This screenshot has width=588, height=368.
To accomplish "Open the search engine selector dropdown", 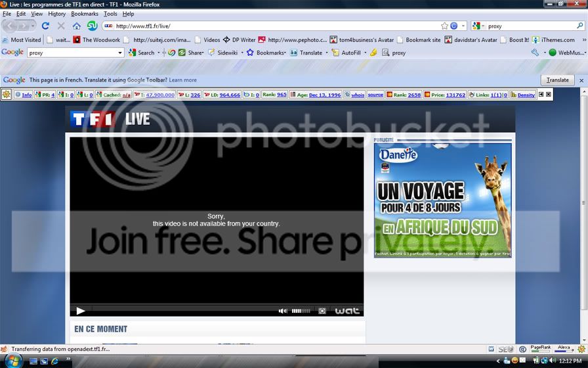I will (x=483, y=26).
